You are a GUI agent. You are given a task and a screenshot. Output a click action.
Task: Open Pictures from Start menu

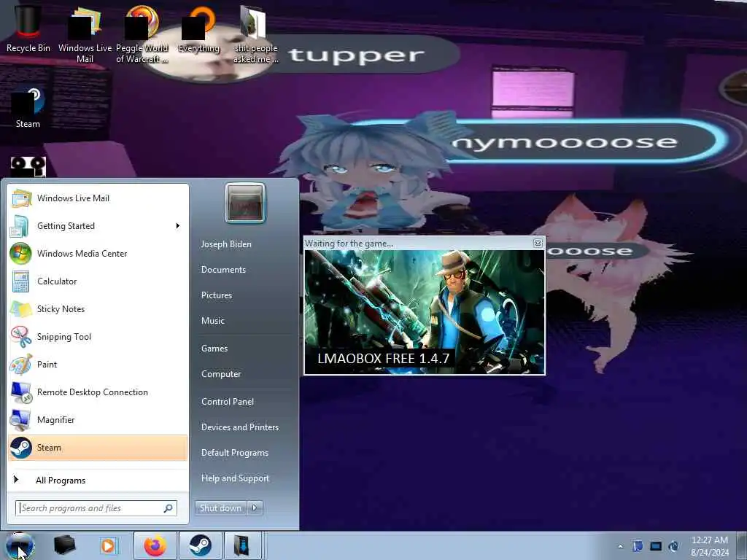[x=217, y=295]
